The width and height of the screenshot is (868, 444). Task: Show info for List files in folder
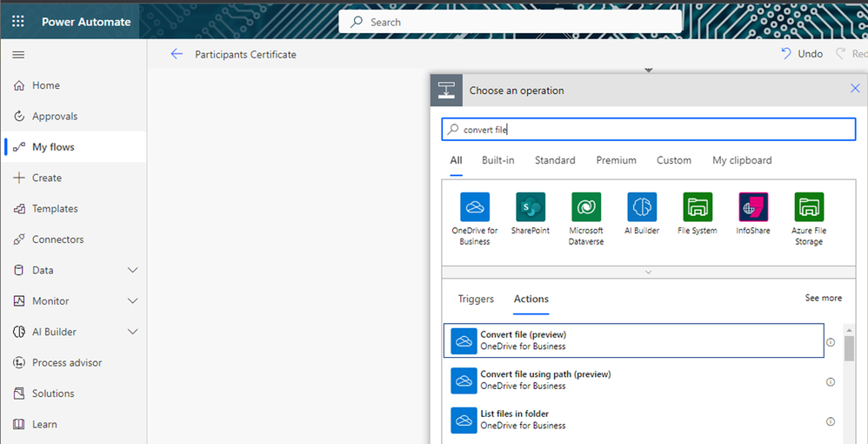pos(831,421)
